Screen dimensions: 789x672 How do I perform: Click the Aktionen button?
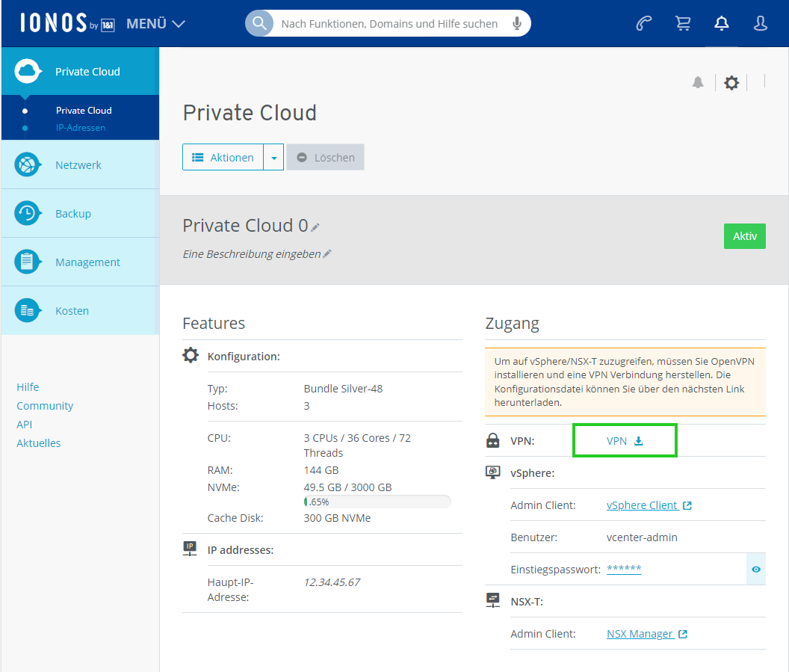(223, 157)
